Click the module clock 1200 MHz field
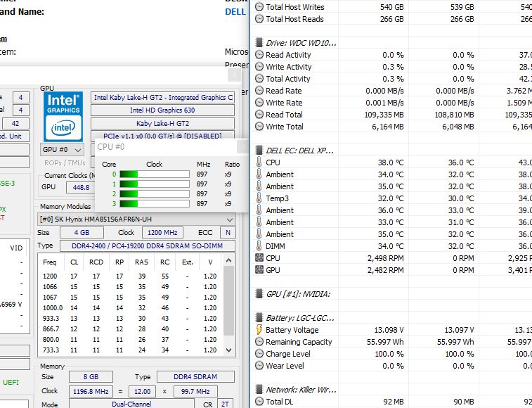 [162, 233]
